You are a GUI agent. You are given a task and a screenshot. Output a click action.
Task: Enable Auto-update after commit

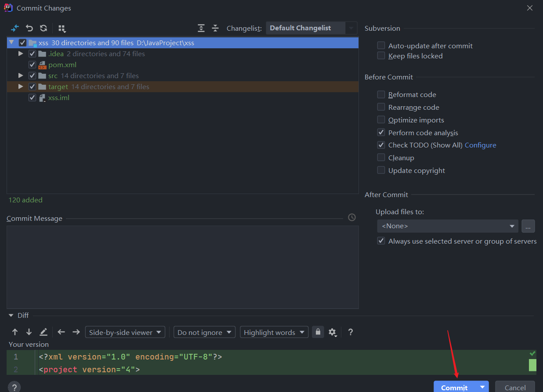point(381,46)
